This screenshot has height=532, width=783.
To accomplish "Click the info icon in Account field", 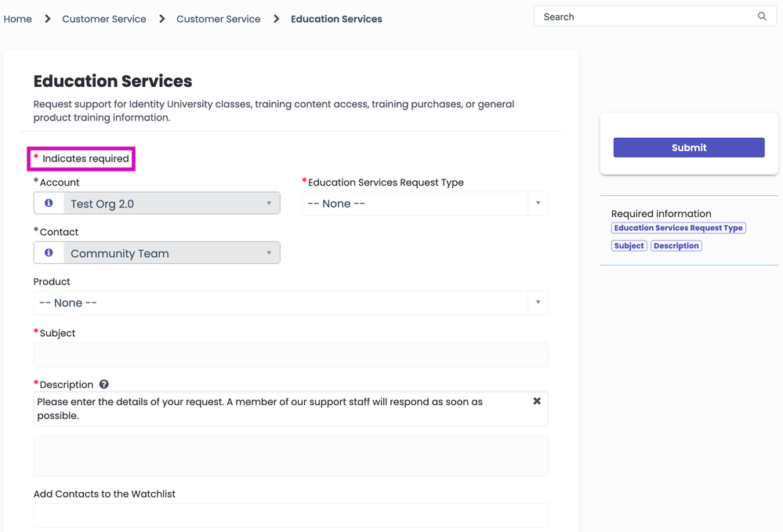I will tap(49, 204).
